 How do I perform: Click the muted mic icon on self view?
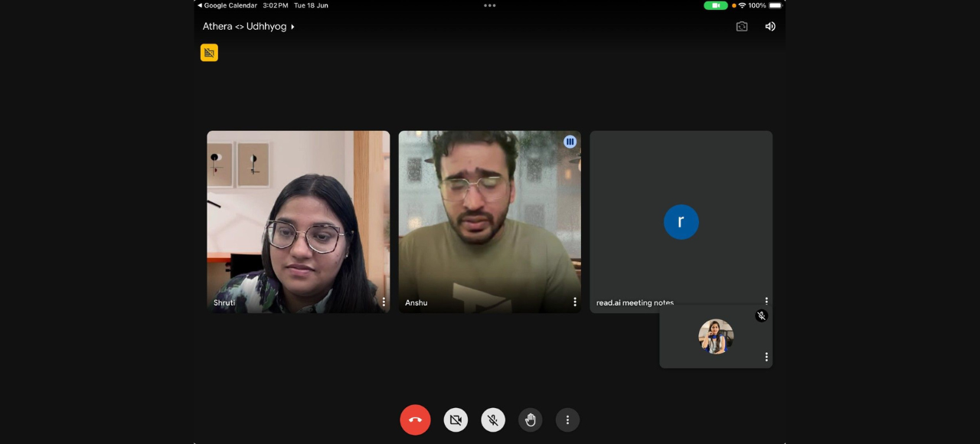point(761,315)
